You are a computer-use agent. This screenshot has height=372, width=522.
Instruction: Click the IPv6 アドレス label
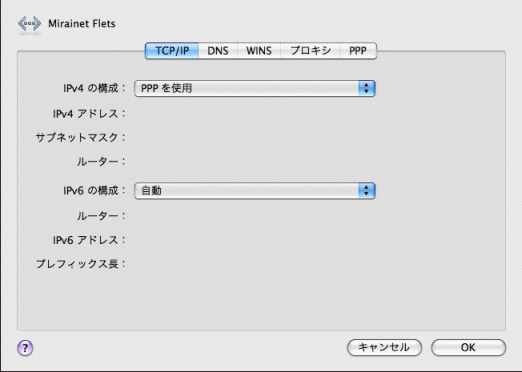coord(89,240)
